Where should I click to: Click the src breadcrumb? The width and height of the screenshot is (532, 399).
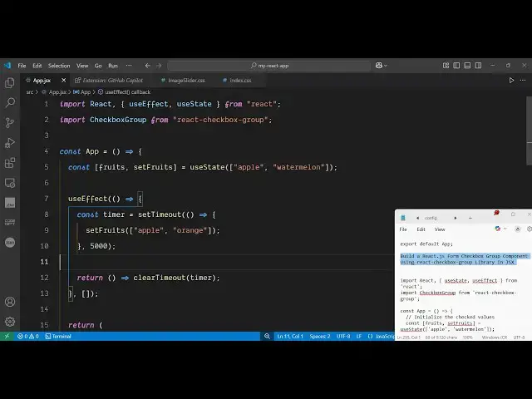[x=30, y=92]
